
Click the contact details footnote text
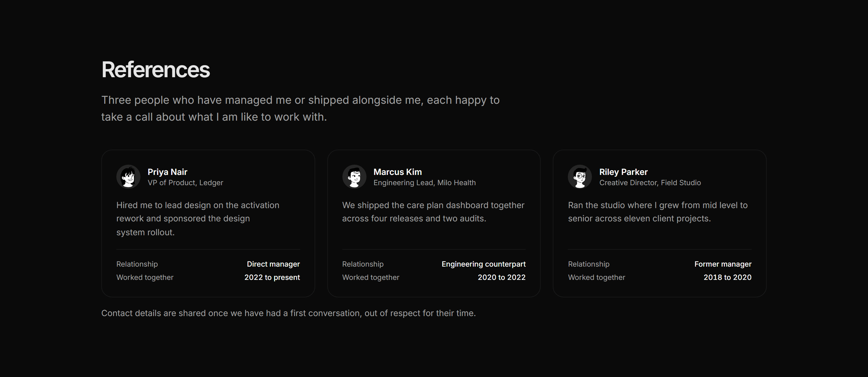288,313
